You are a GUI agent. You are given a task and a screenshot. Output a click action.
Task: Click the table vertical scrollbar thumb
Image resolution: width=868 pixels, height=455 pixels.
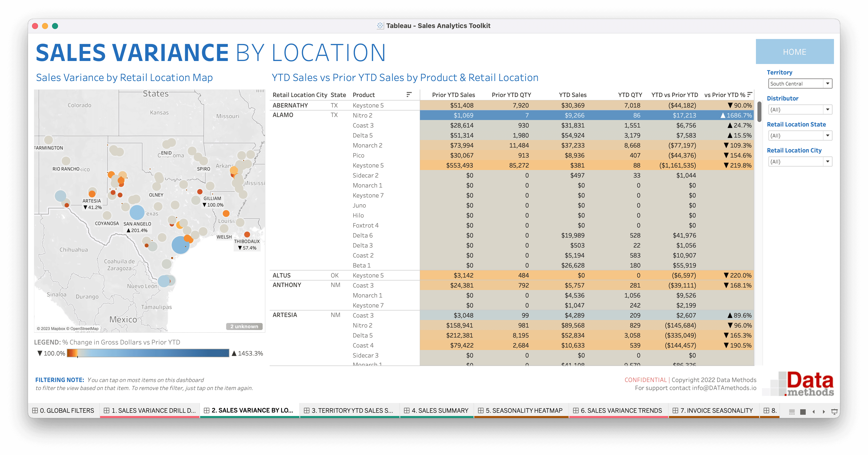[759, 111]
